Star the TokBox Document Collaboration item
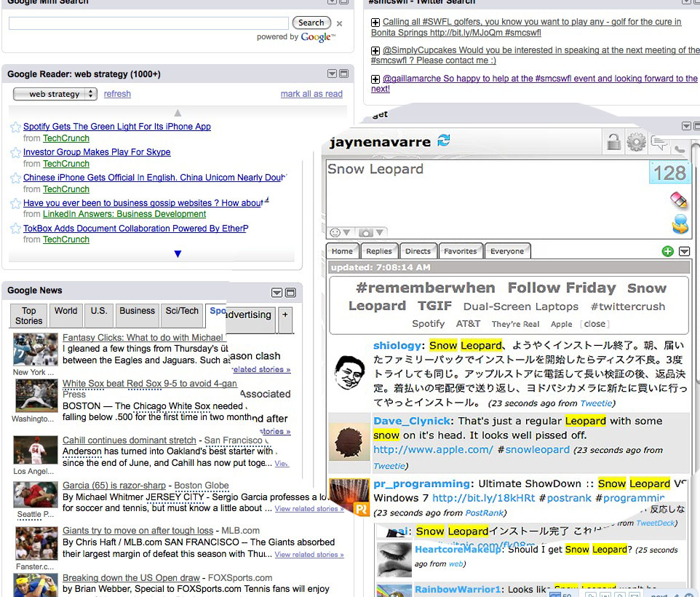Viewport: 700px width, 597px height. pos(15,229)
